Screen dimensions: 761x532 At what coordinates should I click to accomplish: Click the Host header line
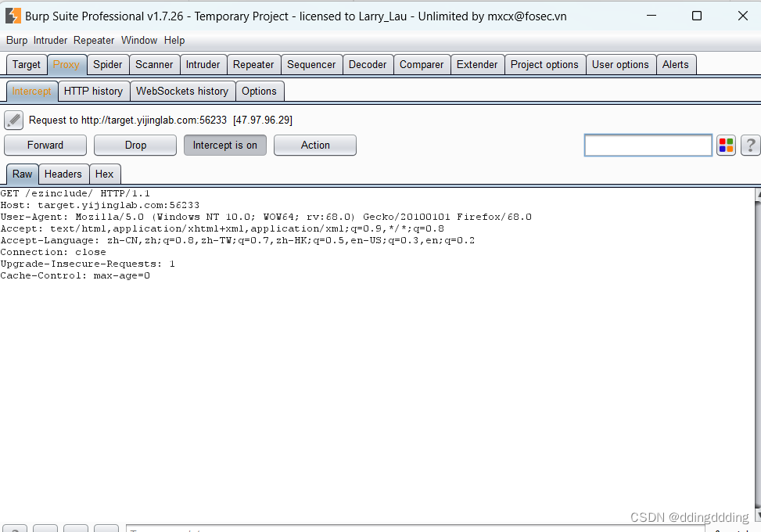tap(100, 205)
